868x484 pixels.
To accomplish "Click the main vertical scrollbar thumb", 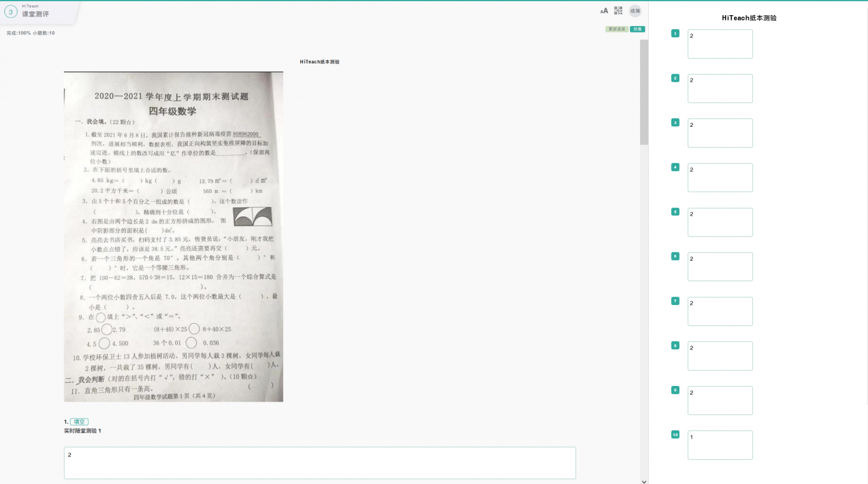I will click(x=644, y=92).
